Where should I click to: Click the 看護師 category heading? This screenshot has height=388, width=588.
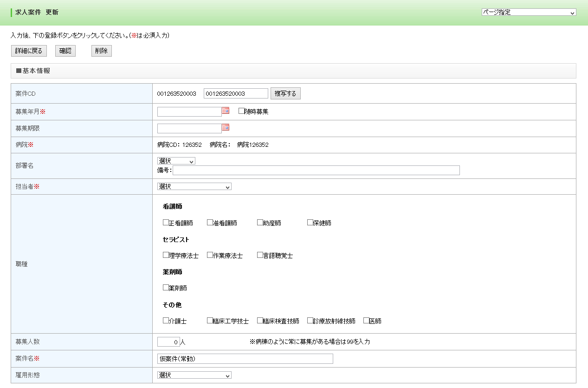pyautogui.click(x=173, y=206)
